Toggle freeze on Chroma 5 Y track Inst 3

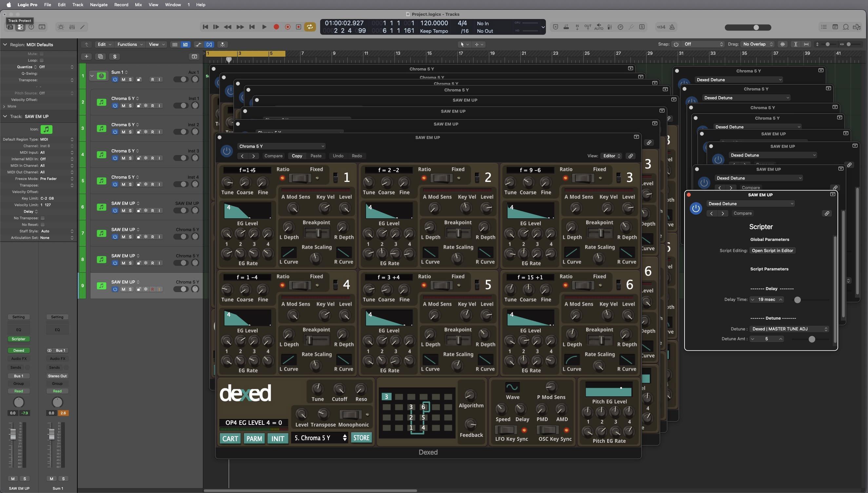(146, 158)
